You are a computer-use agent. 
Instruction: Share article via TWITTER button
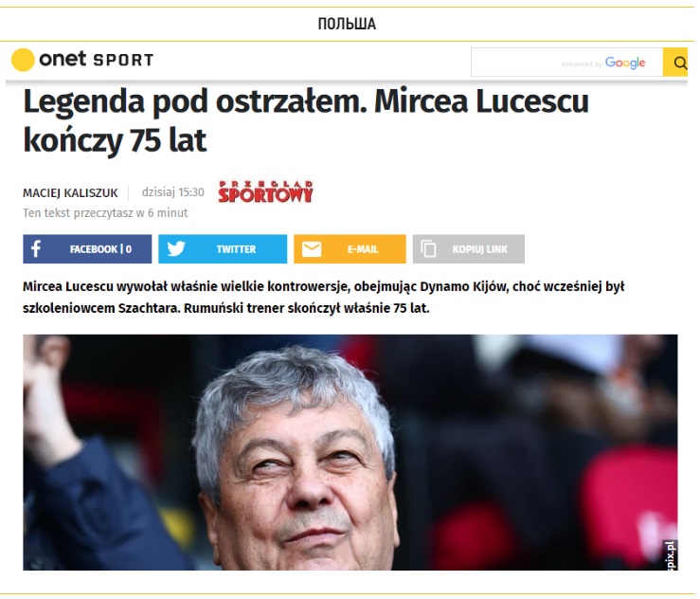click(223, 249)
